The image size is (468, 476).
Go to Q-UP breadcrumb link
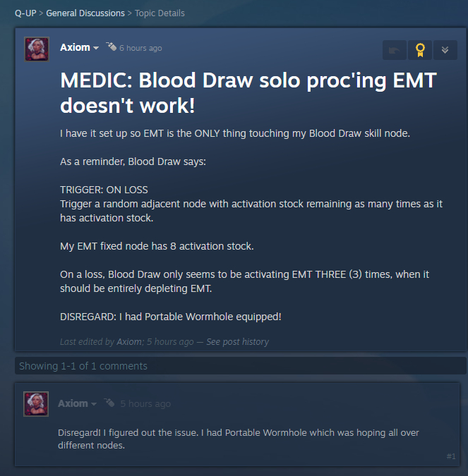coord(25,13)
